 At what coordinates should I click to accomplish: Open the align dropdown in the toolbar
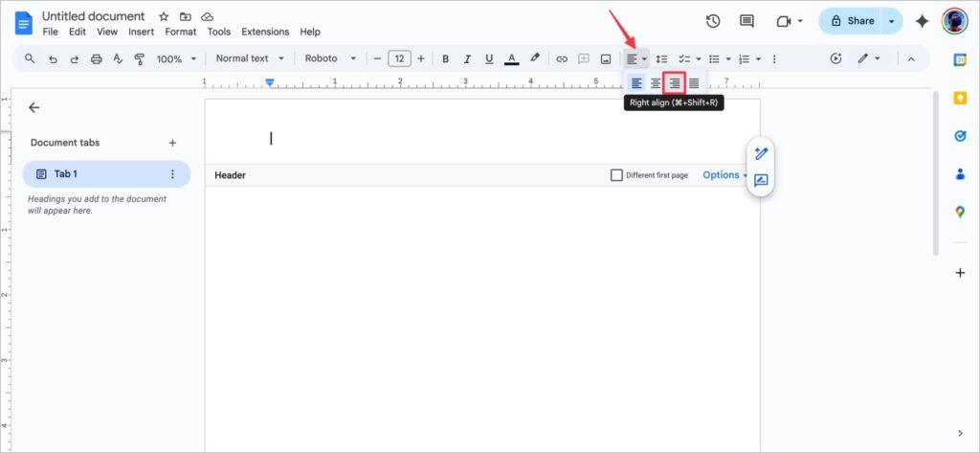click(x=636, y=58)
